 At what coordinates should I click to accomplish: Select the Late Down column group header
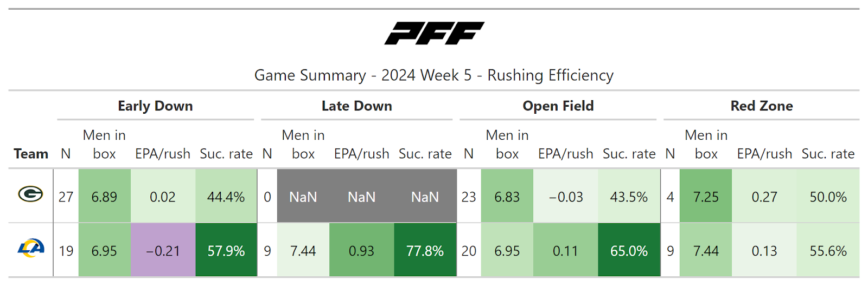click(x=356, y=106)
